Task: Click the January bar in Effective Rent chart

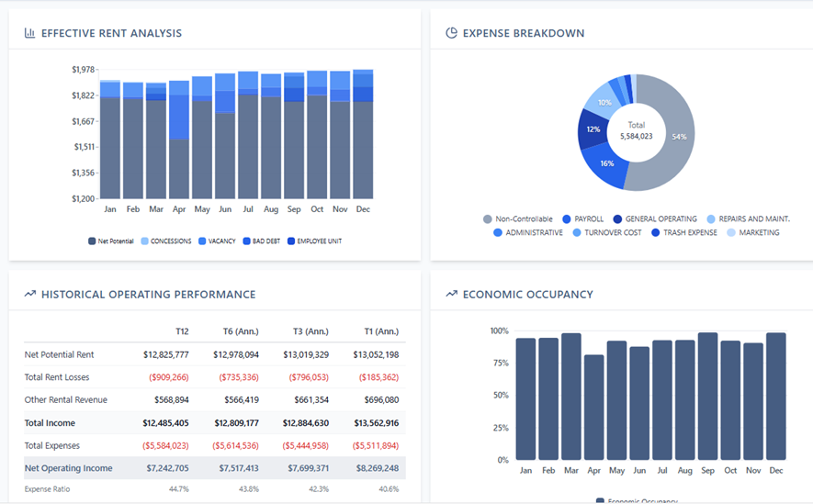Action: coord(110,140)
